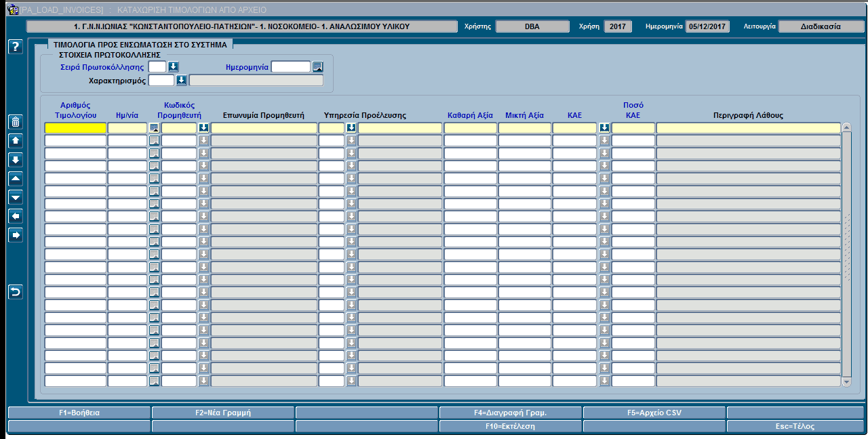Focus Καθαρή Αξία field in highlighted row
The height and width of the screenshot is (439, 868).
pos(471,127)
